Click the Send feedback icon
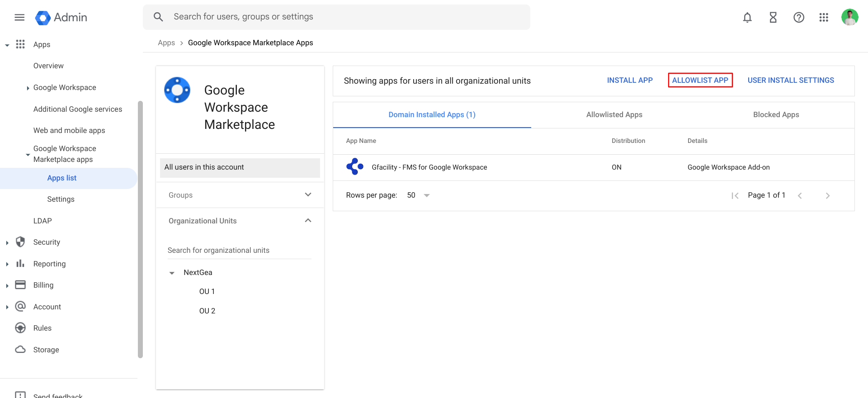 pyautogui.click(x=20, y=395)
